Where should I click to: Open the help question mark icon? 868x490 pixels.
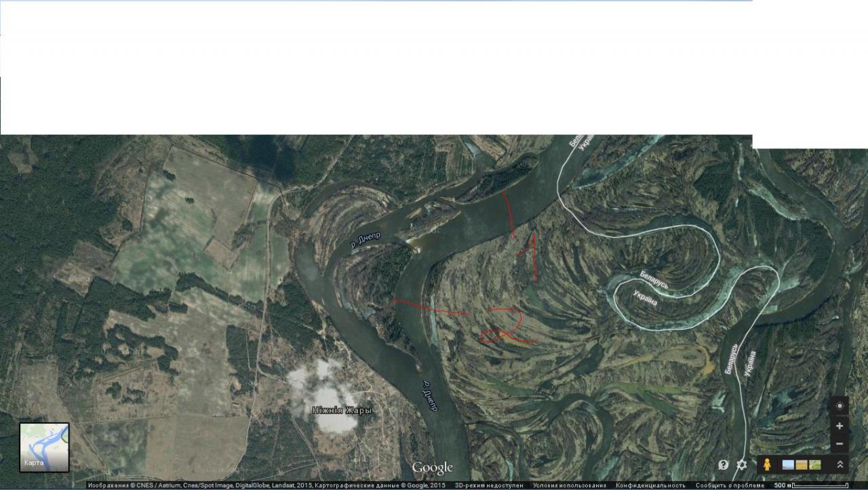(x=724, y=465)
